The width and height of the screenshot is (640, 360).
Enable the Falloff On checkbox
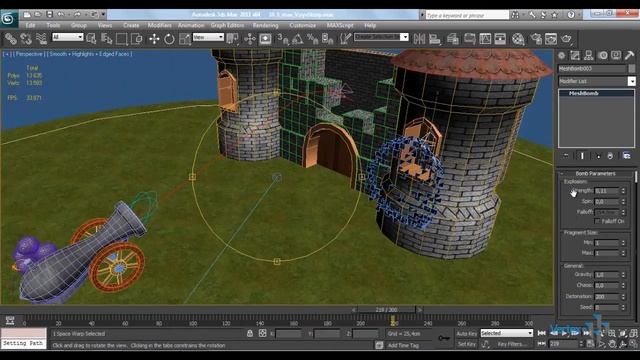598,221
